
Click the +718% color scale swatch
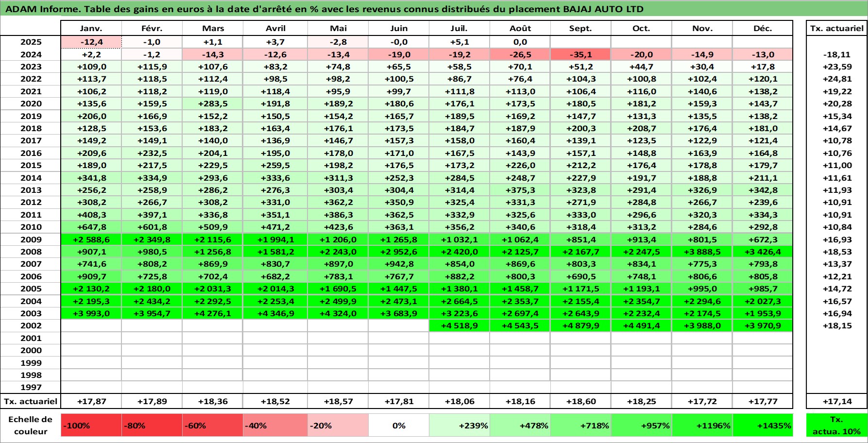[x=581, y=426]
